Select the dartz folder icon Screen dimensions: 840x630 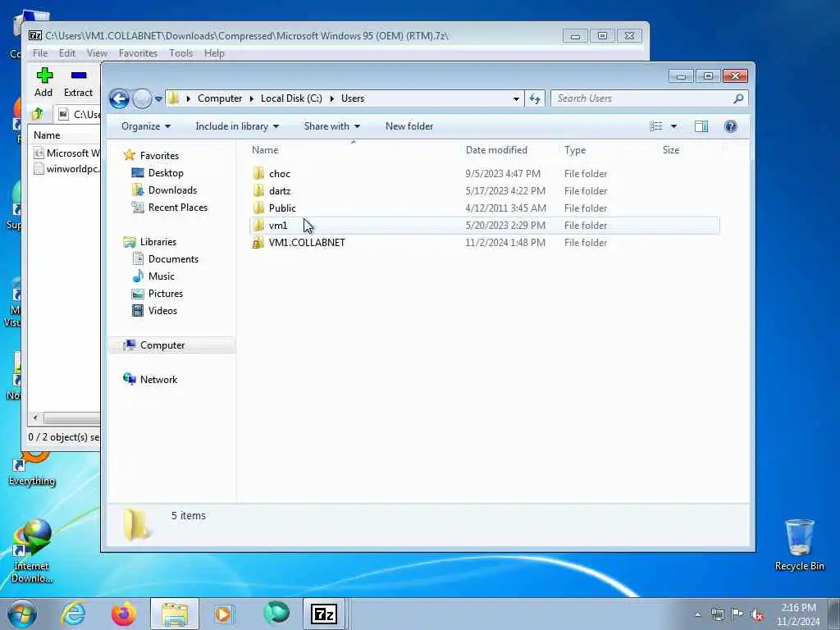258,190
